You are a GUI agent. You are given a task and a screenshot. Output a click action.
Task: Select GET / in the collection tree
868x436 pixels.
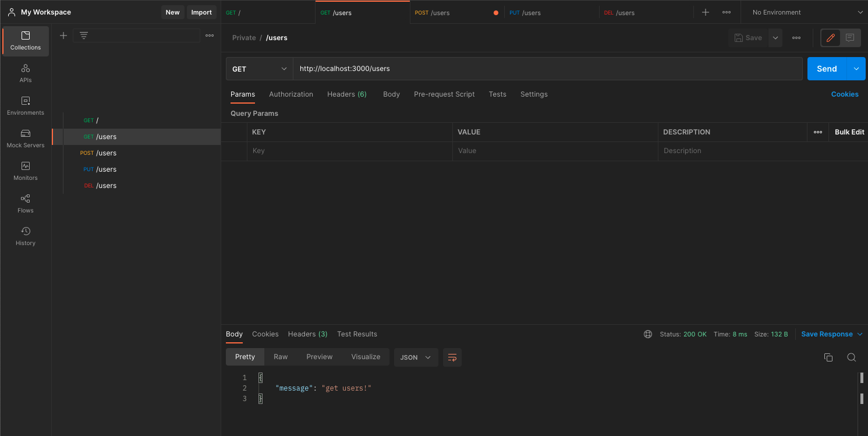136,120
